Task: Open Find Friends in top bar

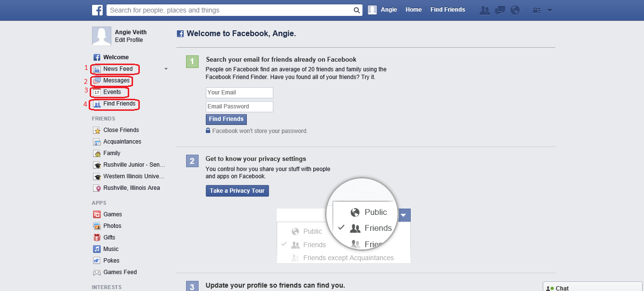Action: [448, 10]
